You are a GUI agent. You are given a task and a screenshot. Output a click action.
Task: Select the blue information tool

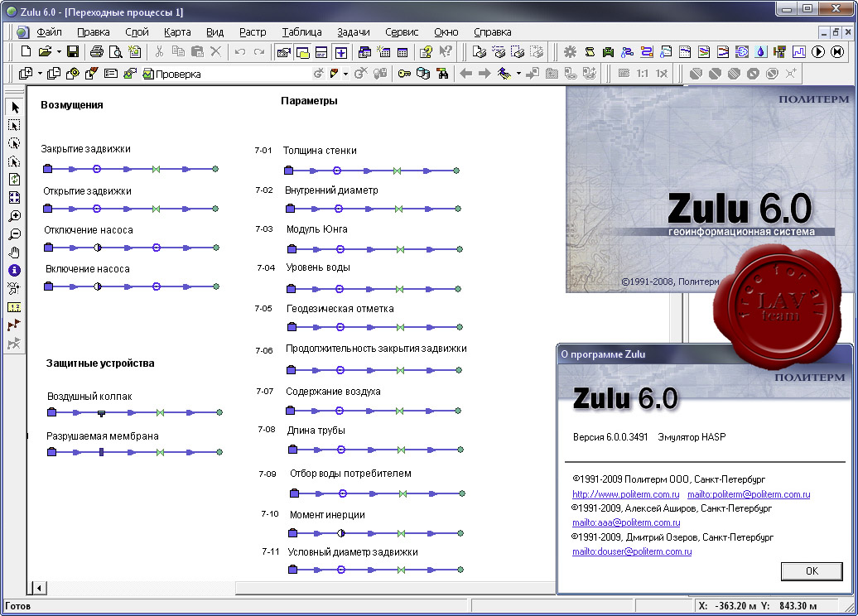click(15, 270)
